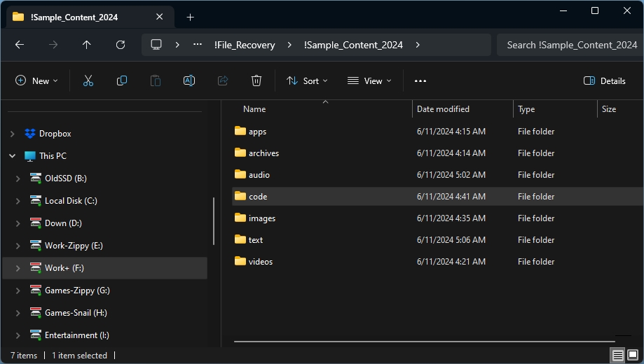Open chevron after !Sample_Content_2024 in path

point(418,45)
